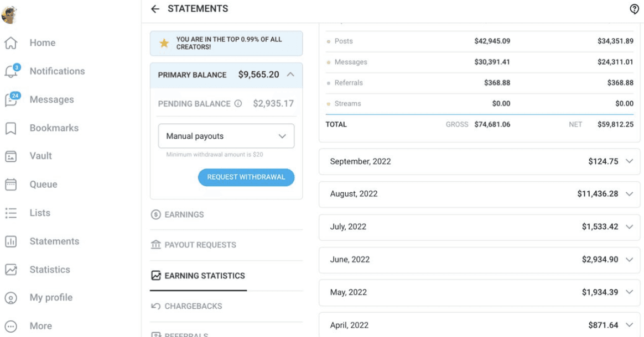The image size is (644, 337).
Task: Expand the August, 2022 earnings row
Action: click(x=629, y=194)
